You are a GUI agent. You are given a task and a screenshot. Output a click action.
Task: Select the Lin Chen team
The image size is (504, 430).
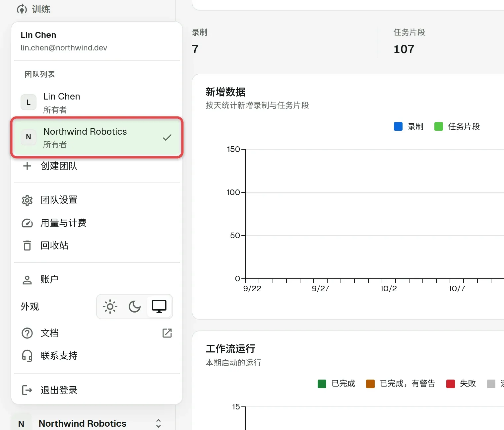[97, 102]
